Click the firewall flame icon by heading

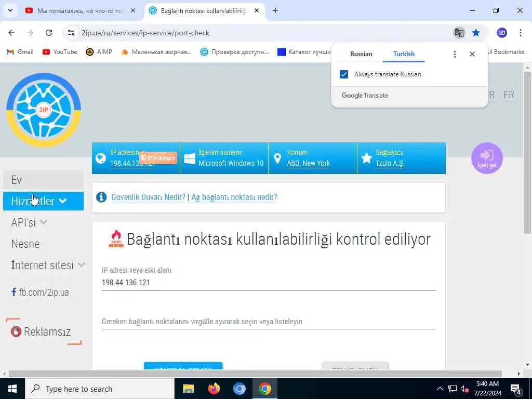pos(116,239)
